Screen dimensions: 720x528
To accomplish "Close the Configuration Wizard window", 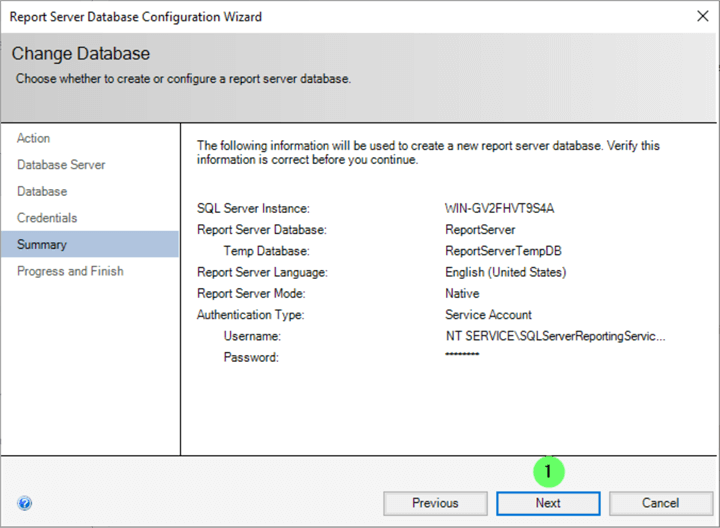I will [x=698, y=16].
